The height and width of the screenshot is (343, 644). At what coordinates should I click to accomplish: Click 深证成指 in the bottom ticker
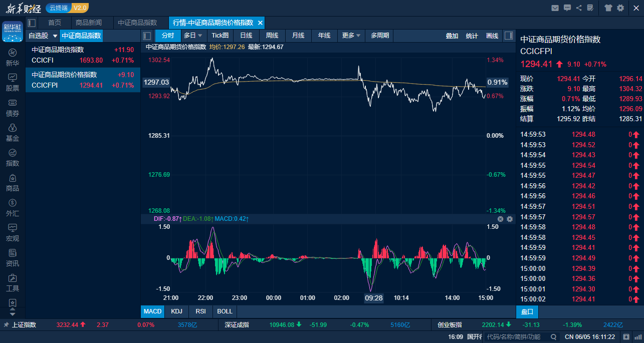click(237, 324)
